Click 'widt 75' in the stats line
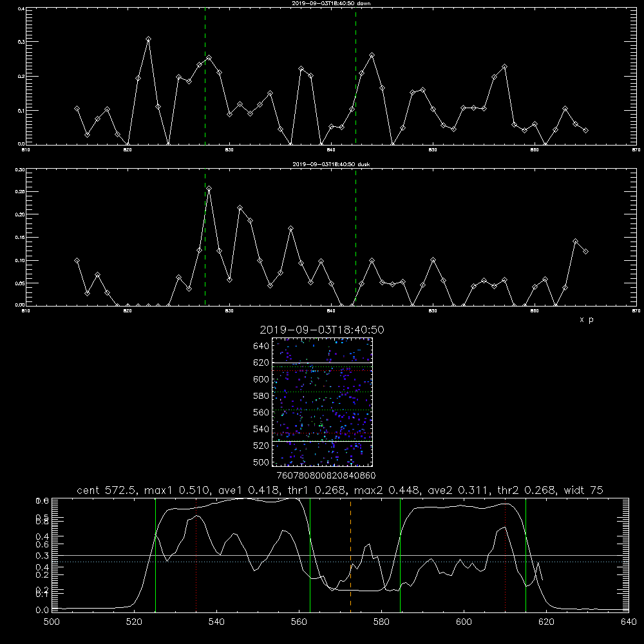Image resolution: width=644 pixels, height=644 pixels. click(x=583, y=490)
